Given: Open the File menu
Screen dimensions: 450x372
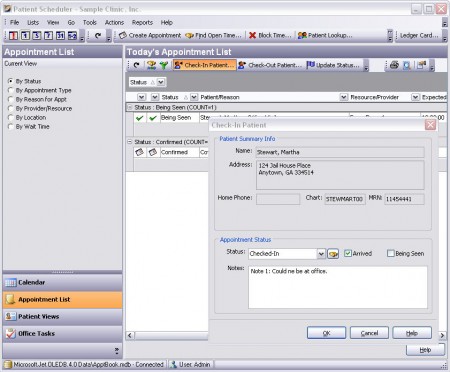Looking at the screenshot, I should pyautogui.click(x=14, y=22).
